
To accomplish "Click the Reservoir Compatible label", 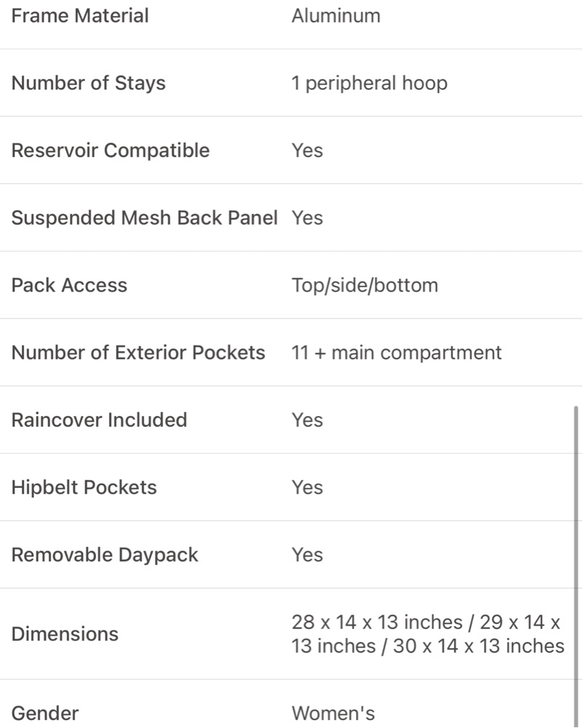I will [111, 151].
